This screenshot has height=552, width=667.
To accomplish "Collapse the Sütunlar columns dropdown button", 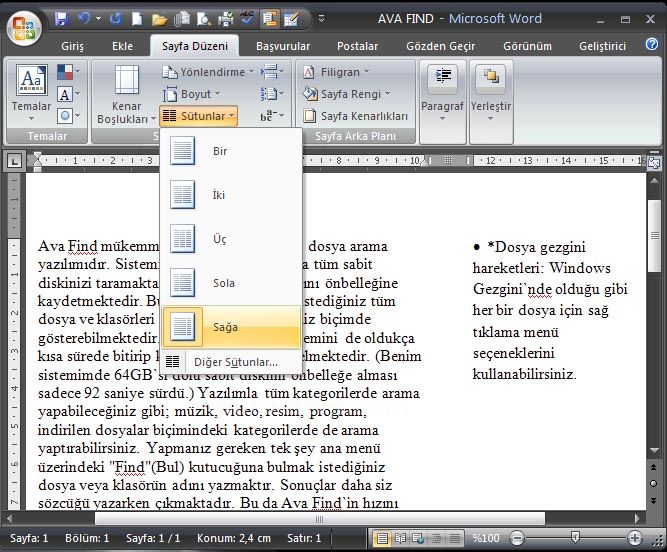I will 199,116.
